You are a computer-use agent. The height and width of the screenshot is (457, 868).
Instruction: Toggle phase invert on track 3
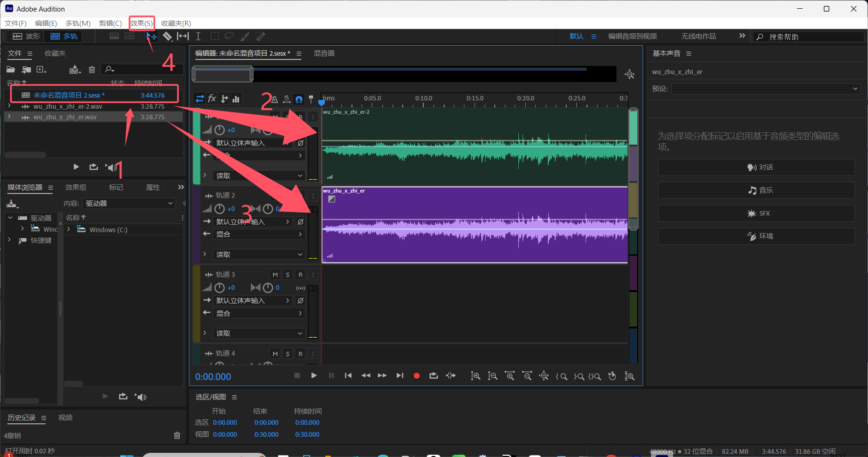click(300, 300)
